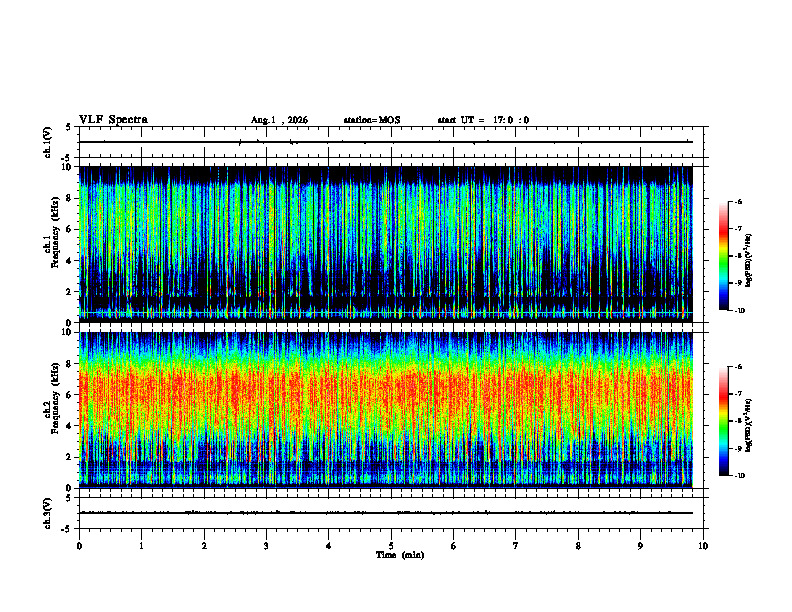Image resolution: width=792 pixels, height=612 pixels.
Task: Select the "start UT = 17:0 :0" text
Action: point(483,120)
